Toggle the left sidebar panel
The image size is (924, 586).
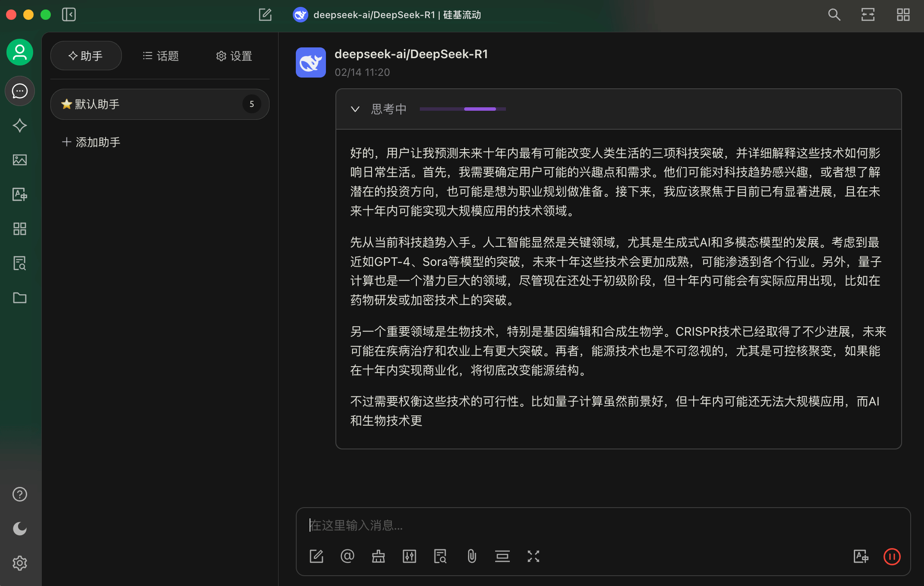pyautogui.click(x=69, y=15)
